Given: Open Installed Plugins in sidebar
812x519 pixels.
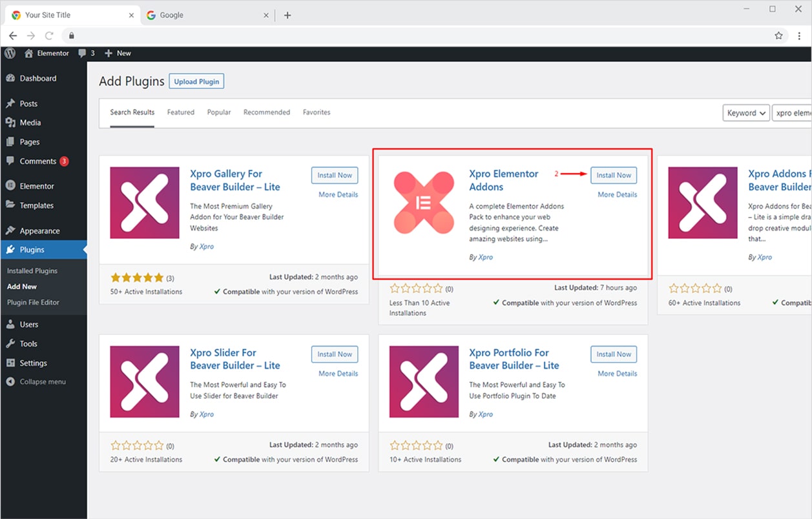Looking at the screenshot, I should pos(32,271).
